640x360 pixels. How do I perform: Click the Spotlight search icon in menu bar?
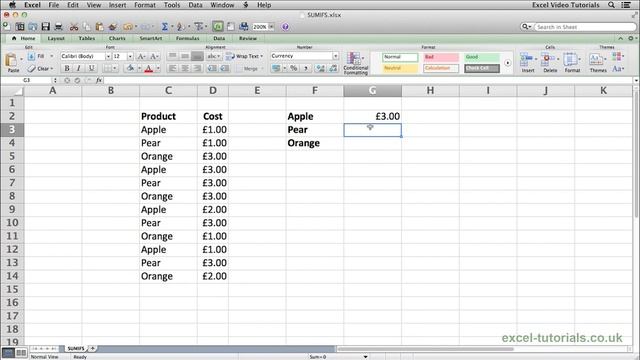point(611,5)
